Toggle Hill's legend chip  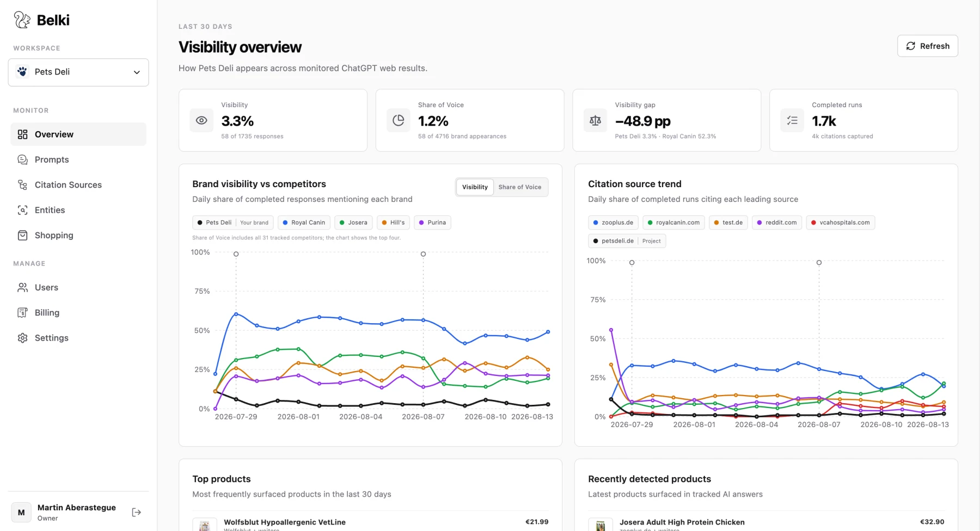[393, 223]
